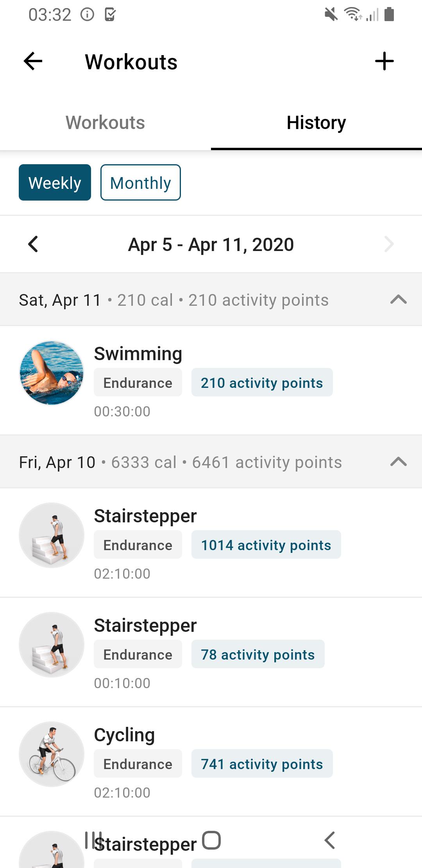Open the Swimming workout thumbnail
Viewport: 422px width, 868px height.
[x=52, y=373]
